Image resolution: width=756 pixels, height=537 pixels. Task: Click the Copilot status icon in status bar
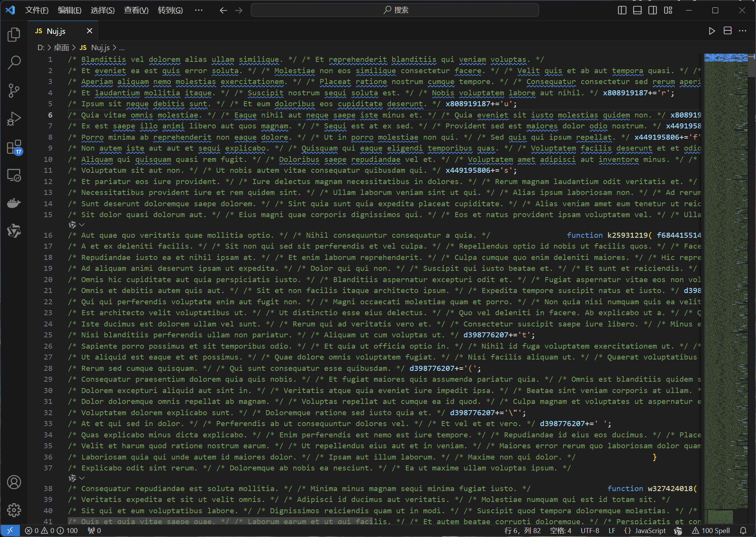(678, 530)
